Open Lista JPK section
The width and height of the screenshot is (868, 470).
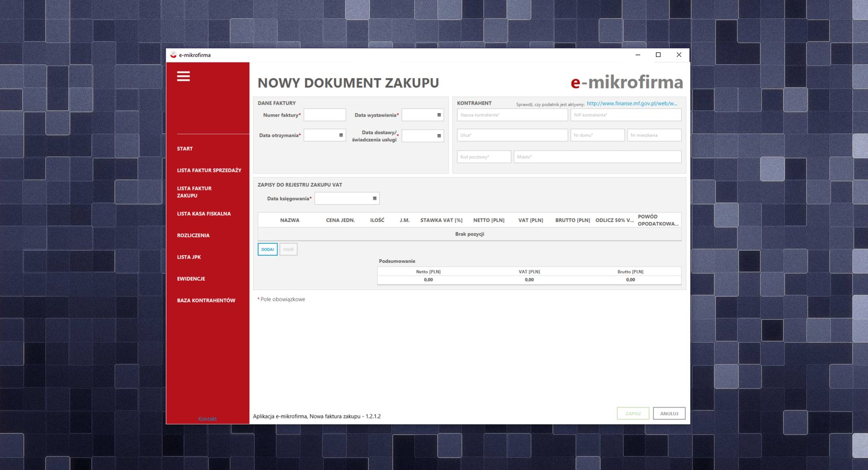pos(189,257)
